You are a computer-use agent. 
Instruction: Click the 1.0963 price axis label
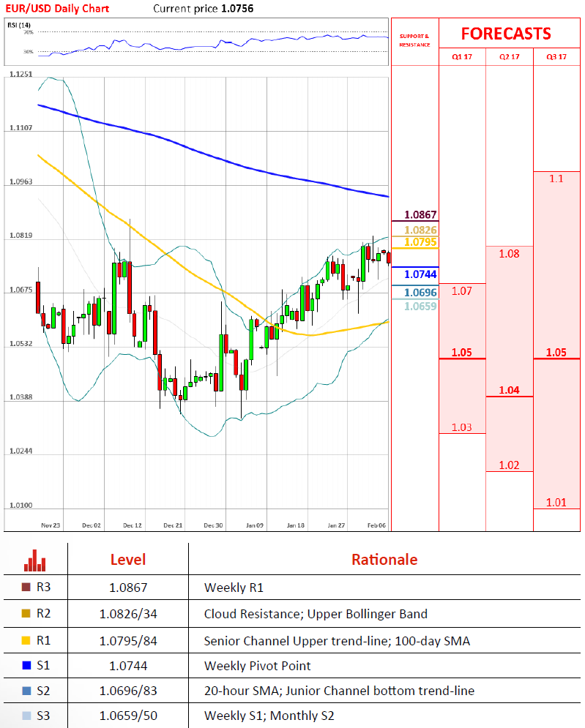[x=21, y=181]
